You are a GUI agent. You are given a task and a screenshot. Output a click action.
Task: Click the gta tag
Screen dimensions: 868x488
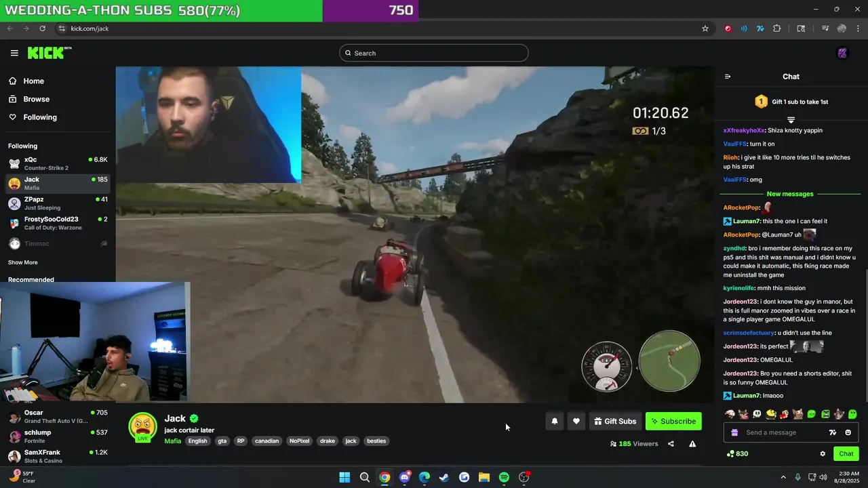point(222,441)
